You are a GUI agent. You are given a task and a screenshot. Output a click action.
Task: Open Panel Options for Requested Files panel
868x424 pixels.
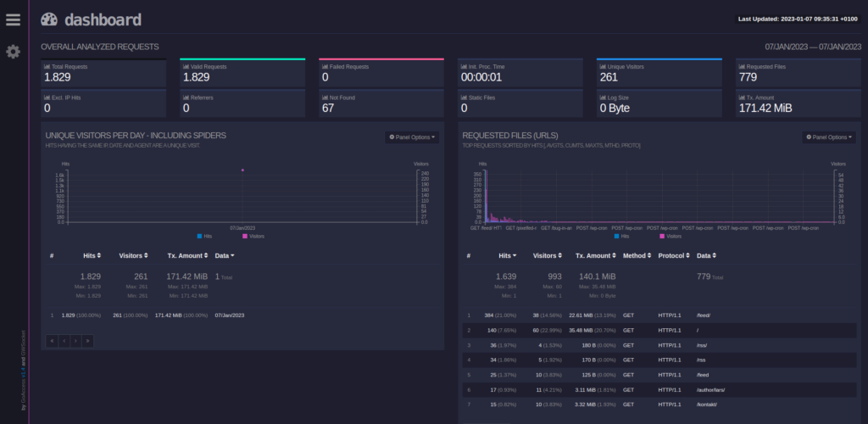coord(829,137)
